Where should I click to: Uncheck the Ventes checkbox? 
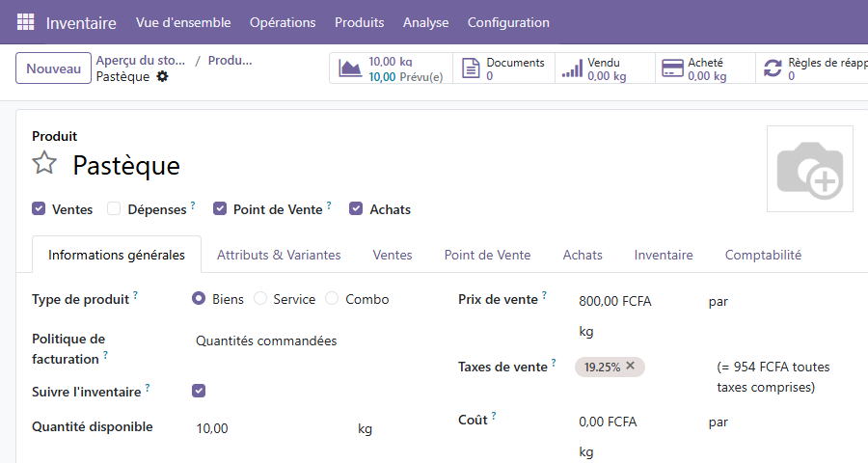pyautogui.click(x=39, y=208)
